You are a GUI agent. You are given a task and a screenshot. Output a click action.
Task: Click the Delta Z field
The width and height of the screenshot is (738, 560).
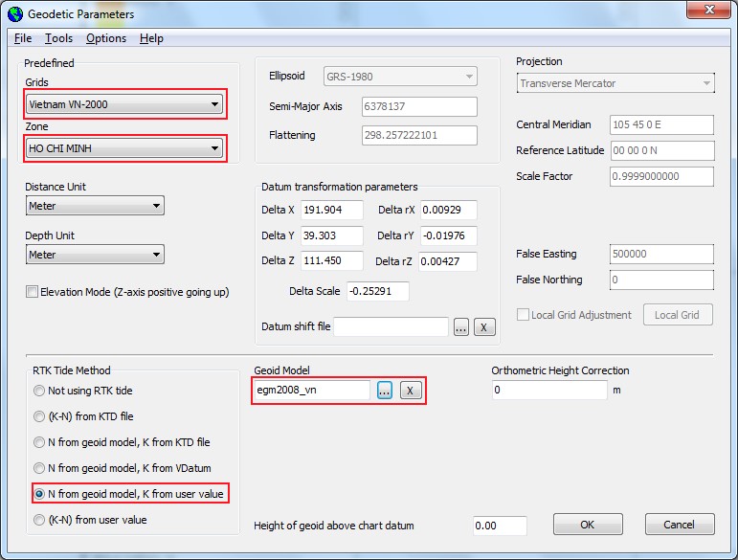332,260
